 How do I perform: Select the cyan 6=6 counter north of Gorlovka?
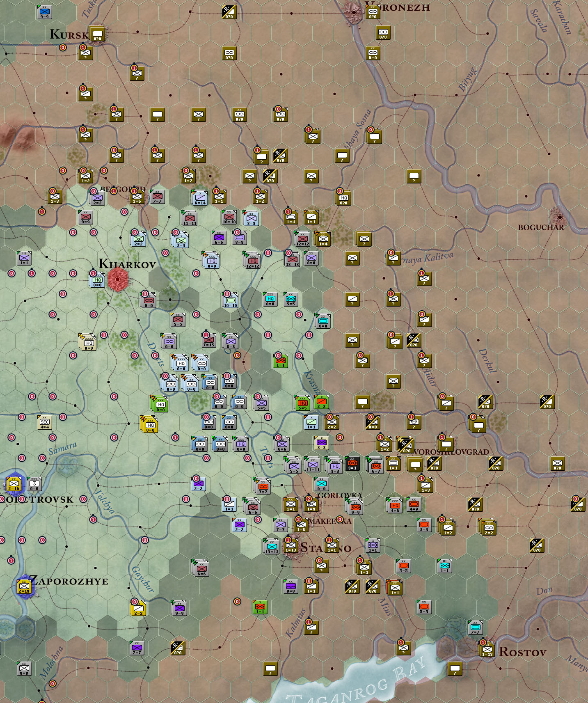click(x=322, y=484)
